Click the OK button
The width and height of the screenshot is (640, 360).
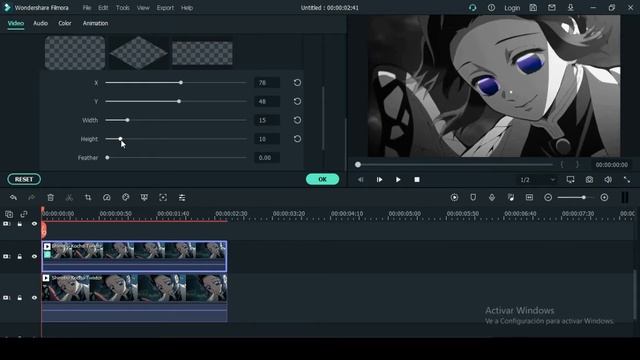pos(322,179)
